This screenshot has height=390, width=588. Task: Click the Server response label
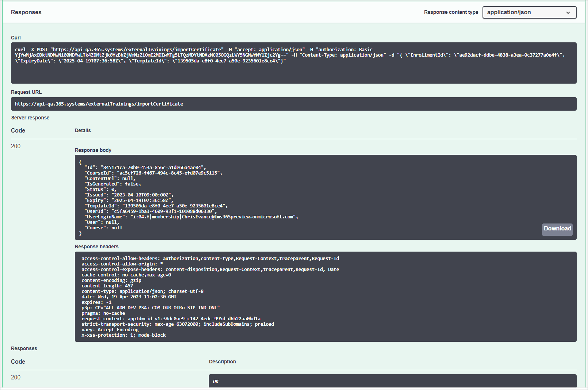pyautogui.click(x=30, y=118)
